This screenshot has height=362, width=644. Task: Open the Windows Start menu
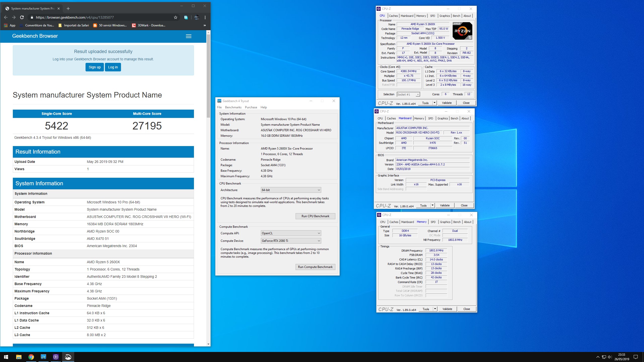coord(6,357)
